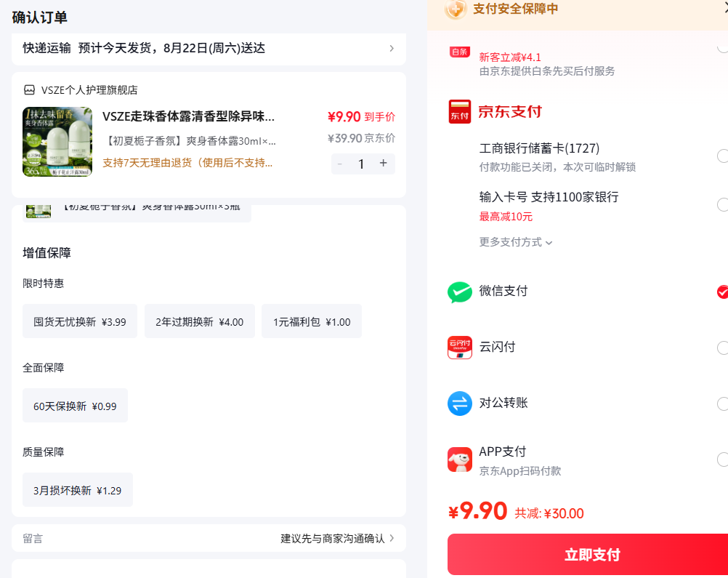Open the 留言 message chevron
Image resolution: width=728 pixels, height=578 pixels.
coord(392,538)
